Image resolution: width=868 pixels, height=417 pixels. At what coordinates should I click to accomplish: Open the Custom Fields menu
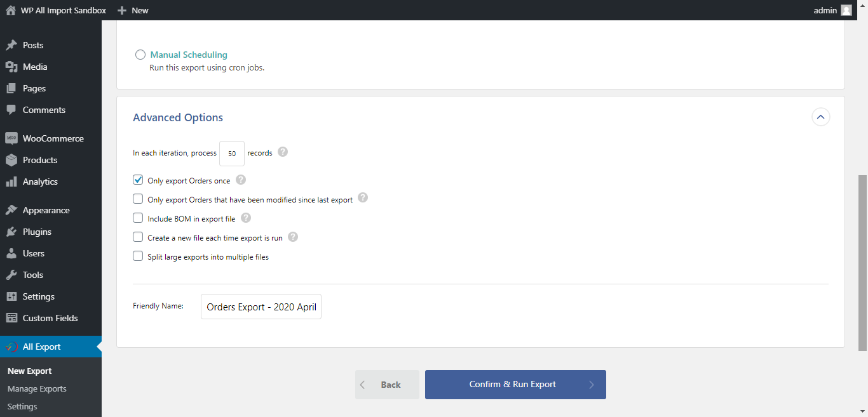(x=51, y=318)
